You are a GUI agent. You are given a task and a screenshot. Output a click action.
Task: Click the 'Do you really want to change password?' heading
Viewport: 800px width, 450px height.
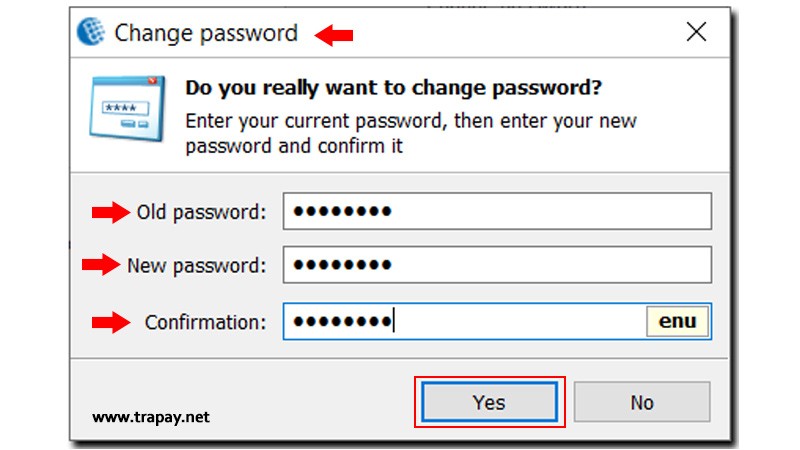[x=393, y=88]
